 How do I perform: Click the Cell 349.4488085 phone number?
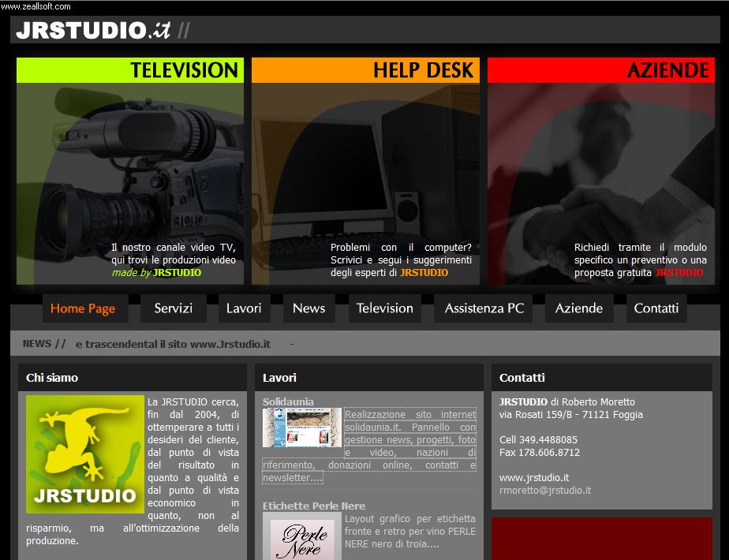point(538,439)
